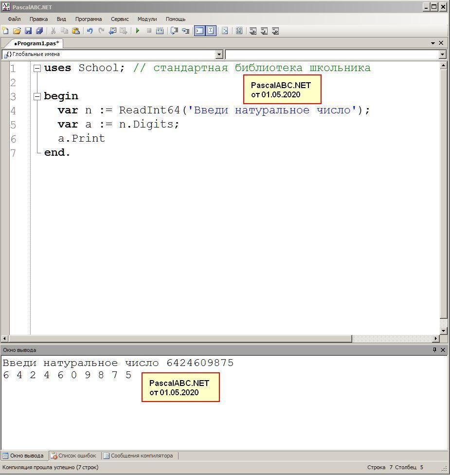This screenshot has width=450, height=476.
Task: Stop program execution
Action: [149, 31]
